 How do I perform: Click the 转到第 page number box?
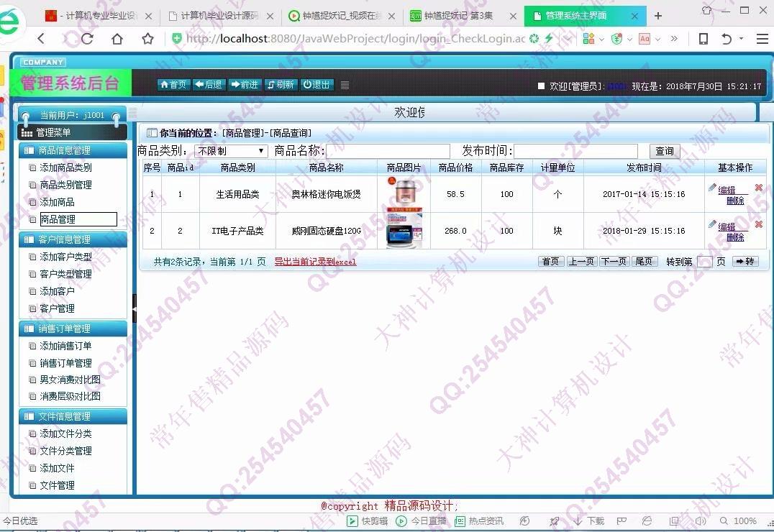tap(704, 262)
